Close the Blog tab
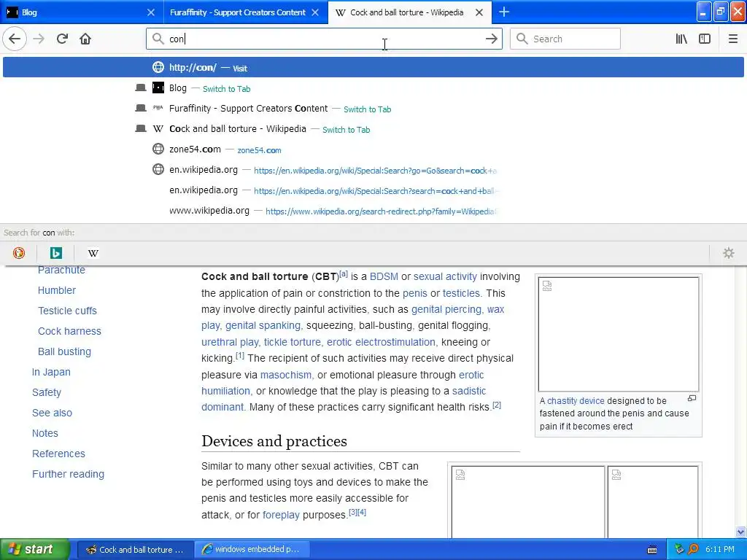The height and width of the screenshot is (560, 747). pos(150,12)
